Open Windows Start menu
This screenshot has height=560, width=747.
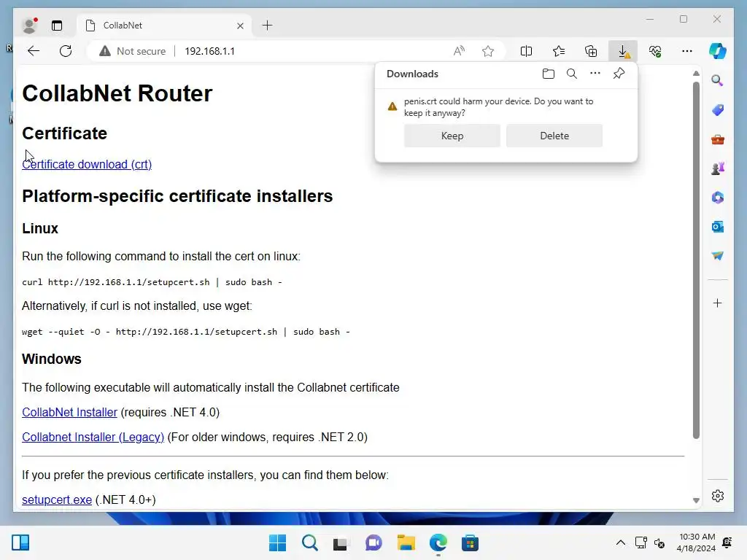coord(277,542)
